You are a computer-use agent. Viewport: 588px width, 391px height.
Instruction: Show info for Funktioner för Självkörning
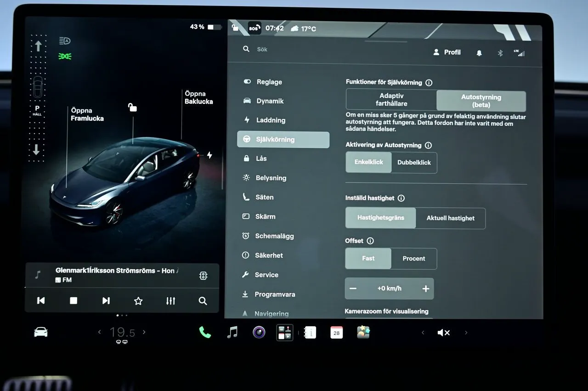(429, 83)
